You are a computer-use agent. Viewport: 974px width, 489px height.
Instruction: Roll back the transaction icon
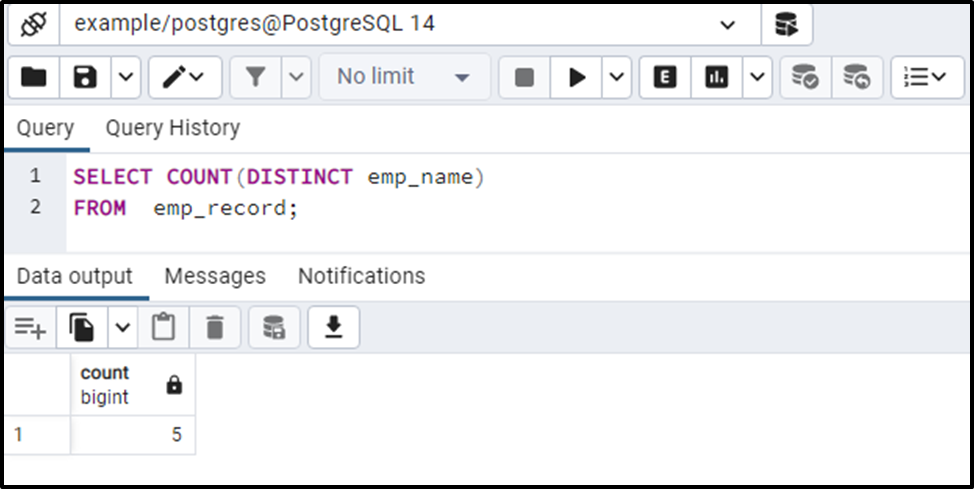(857, 77)
